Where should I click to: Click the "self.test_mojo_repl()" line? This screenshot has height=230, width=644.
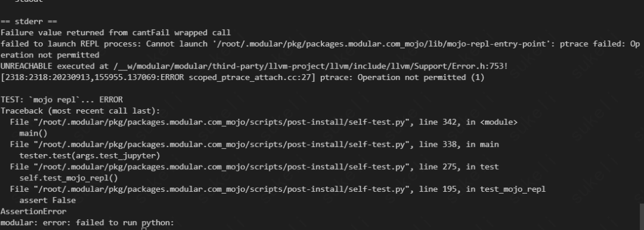click(69, 178)
